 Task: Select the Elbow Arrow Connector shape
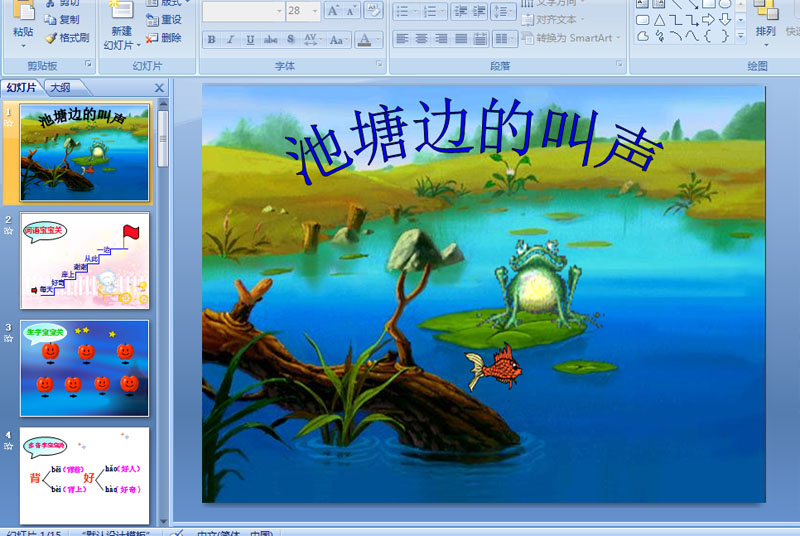pos(692,20)
